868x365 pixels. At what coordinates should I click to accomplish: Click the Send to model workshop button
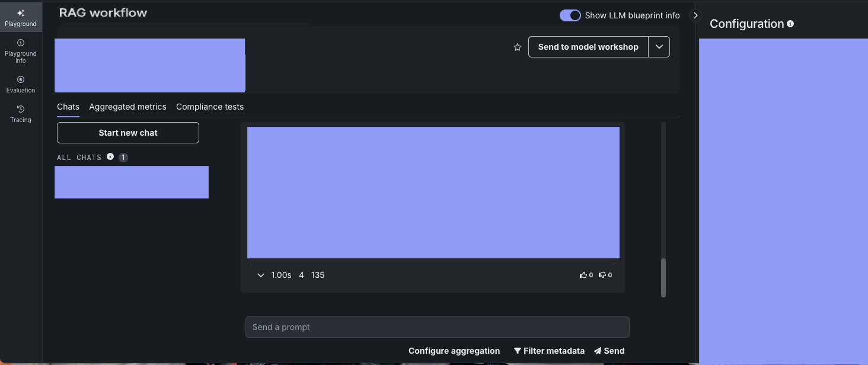588,47
